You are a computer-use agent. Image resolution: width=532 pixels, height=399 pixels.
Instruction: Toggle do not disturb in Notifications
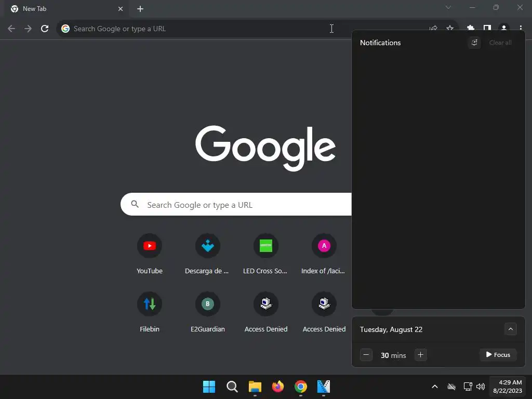pos(474,43)
